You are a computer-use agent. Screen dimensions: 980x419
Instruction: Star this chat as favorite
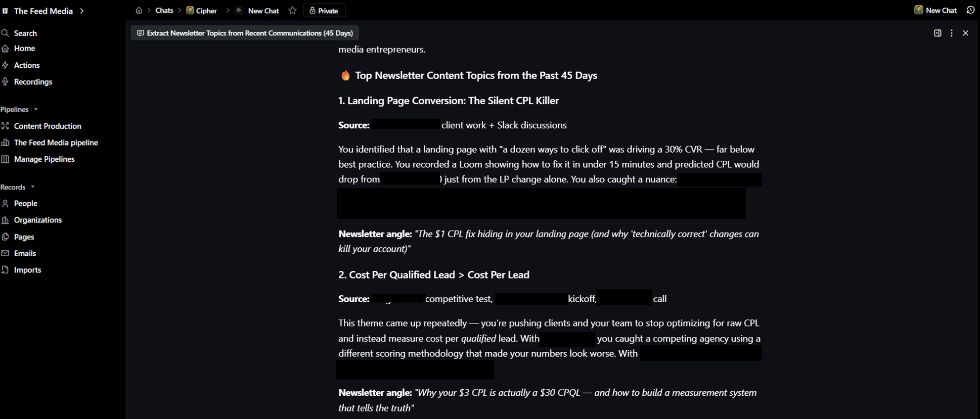click(293, 10)
